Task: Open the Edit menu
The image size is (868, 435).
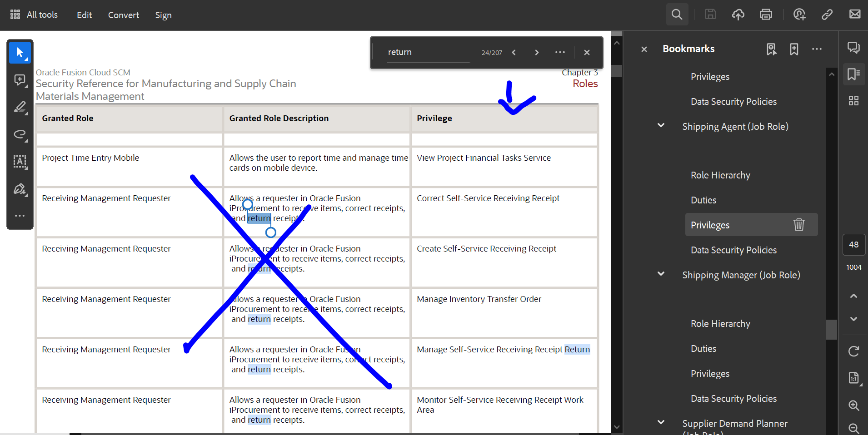Action: (x=85, y=15)
